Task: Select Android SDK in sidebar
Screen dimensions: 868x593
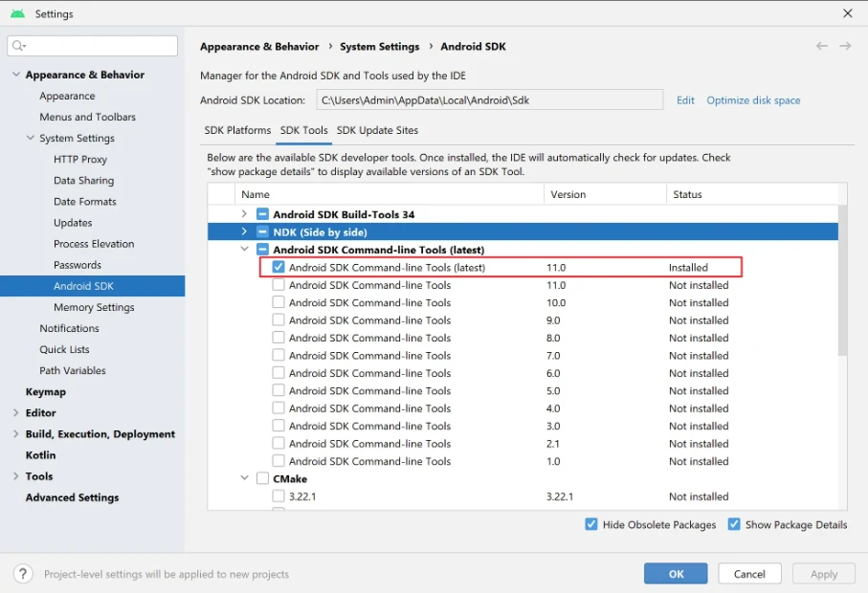Action: [93, 286]
